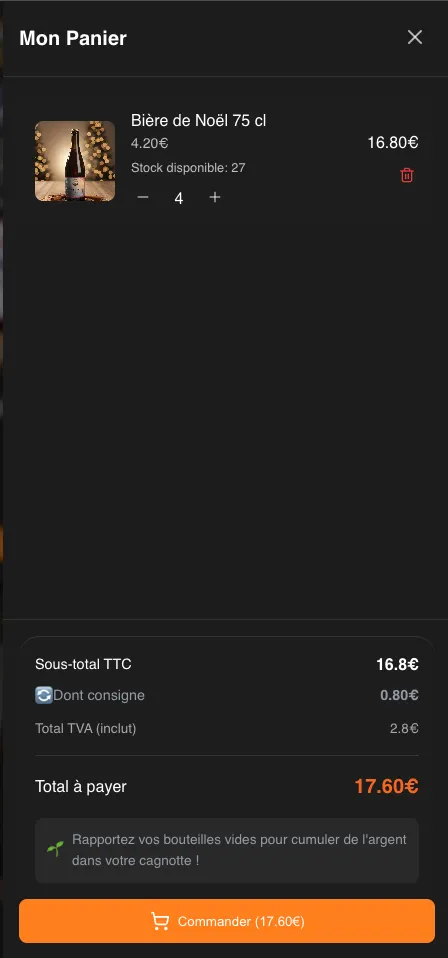Increase quantity with the plus button
Image resolution: width=448 pixels, height=958 pixels.
tap(215, 197)
